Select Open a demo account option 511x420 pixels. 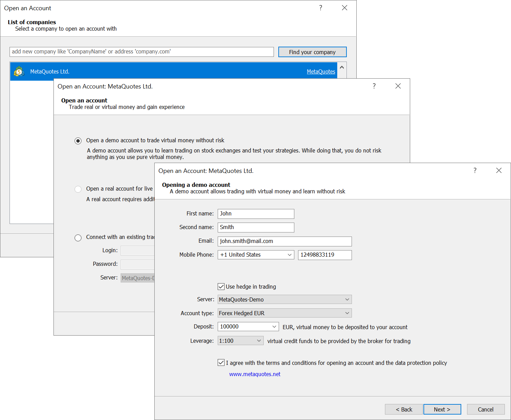[78, 141]
